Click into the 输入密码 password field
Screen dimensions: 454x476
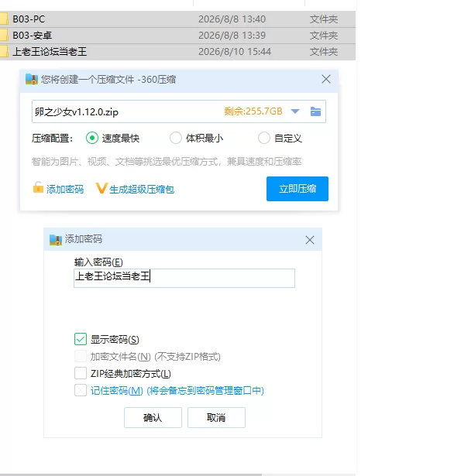pos(184,278)
